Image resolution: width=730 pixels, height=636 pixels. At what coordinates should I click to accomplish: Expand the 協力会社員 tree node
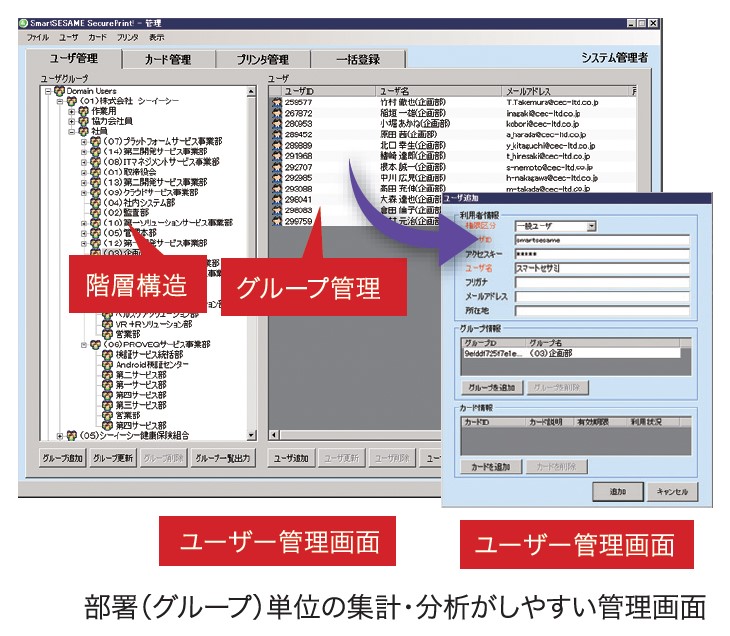[72, 122]
